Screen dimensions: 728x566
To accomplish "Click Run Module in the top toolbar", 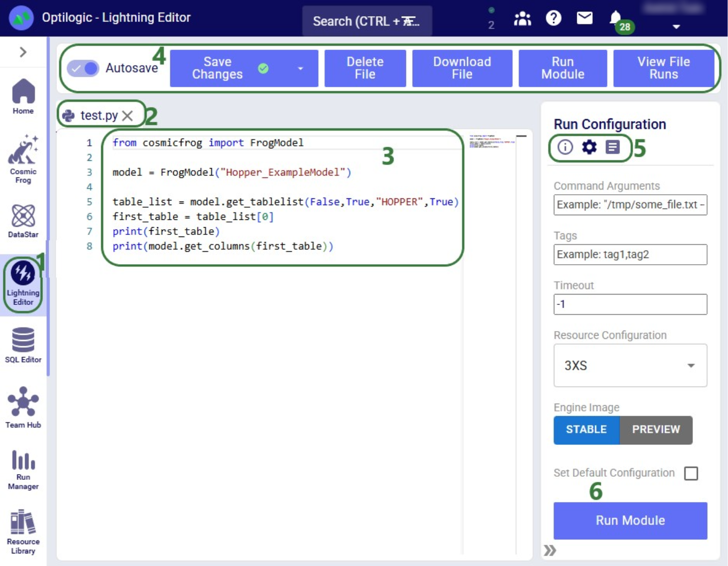I will pos(563,68).
